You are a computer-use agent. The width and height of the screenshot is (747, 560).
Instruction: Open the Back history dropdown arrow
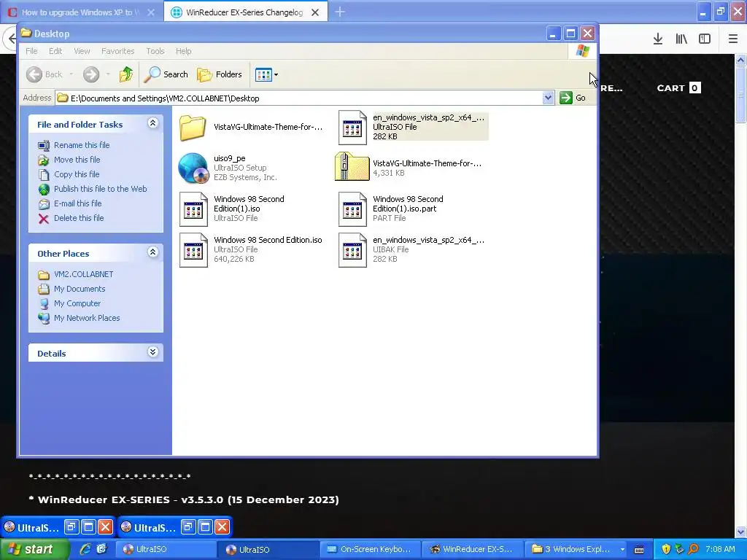[71, 74]
